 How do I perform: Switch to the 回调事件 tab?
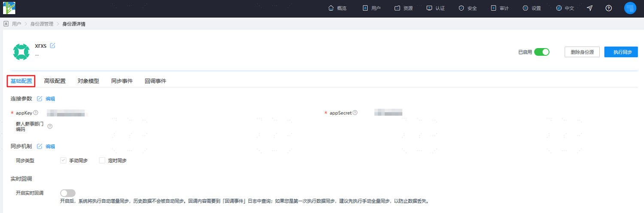[155, 81]
